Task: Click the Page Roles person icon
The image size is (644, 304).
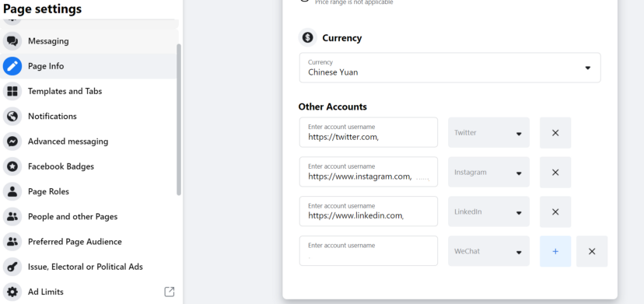Action: [x=12, y=191]
